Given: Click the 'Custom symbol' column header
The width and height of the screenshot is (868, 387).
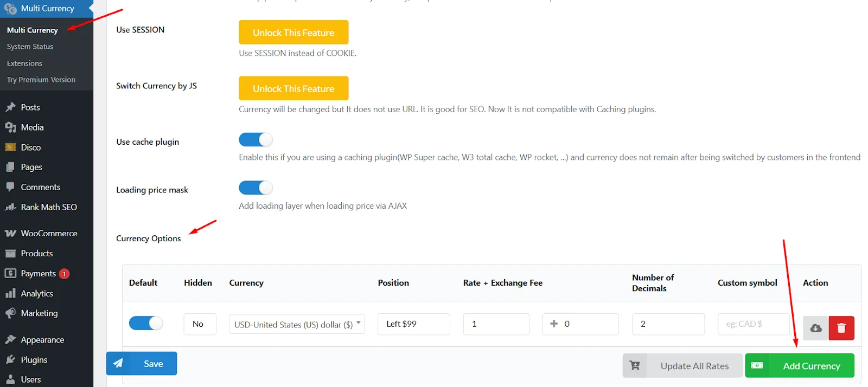Looking at the screenshot, I should 748,283.
